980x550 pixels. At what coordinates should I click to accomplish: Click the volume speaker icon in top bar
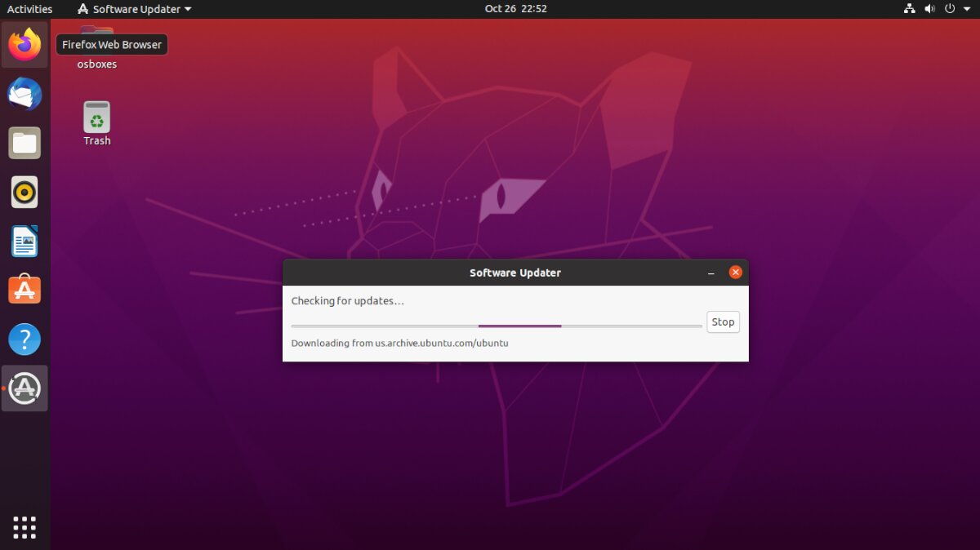(x=929, y=9)
